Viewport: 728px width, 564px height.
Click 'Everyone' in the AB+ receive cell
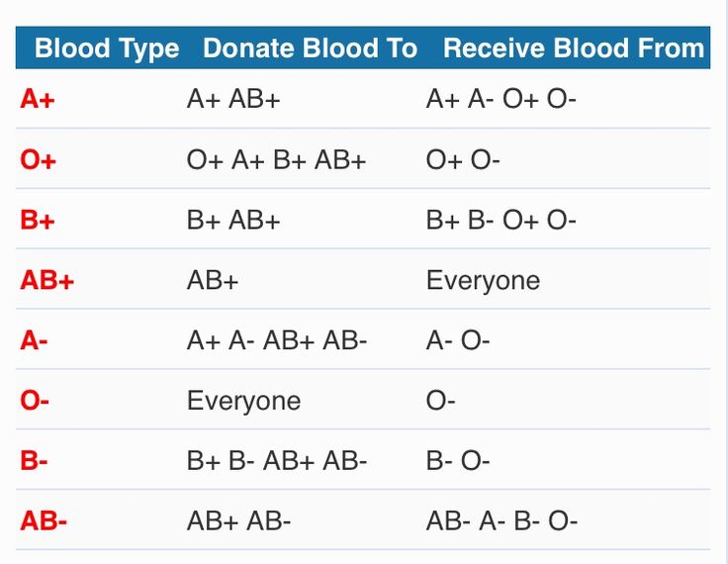pyautogui.click(x=483, y=281)
